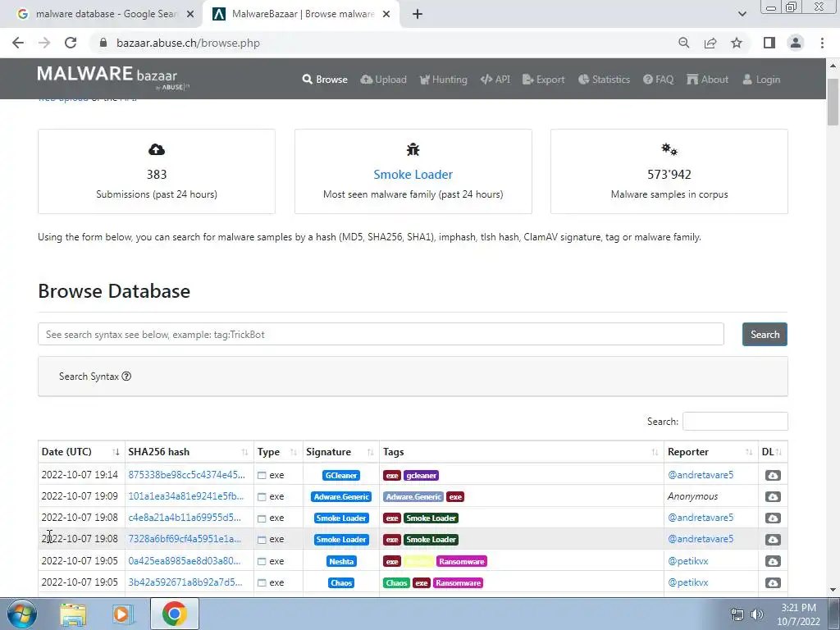Viewport: 840px width, 630px height.
Task: Open Chrome profile avatar menu
Action: click(x=796, y=43)
